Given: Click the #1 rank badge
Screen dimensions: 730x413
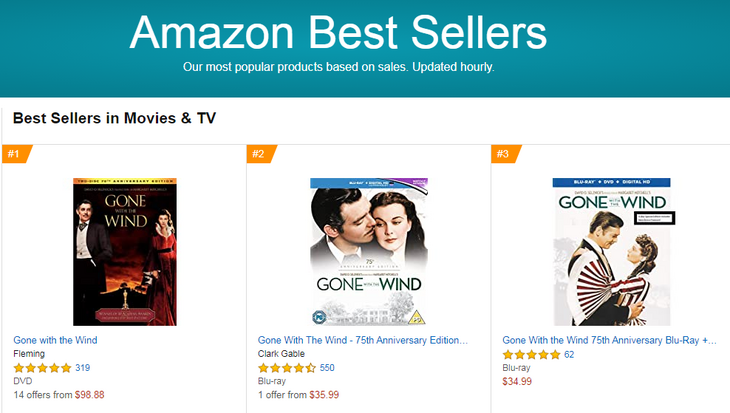Looking at the screenshot, I should tap(15, 154).
